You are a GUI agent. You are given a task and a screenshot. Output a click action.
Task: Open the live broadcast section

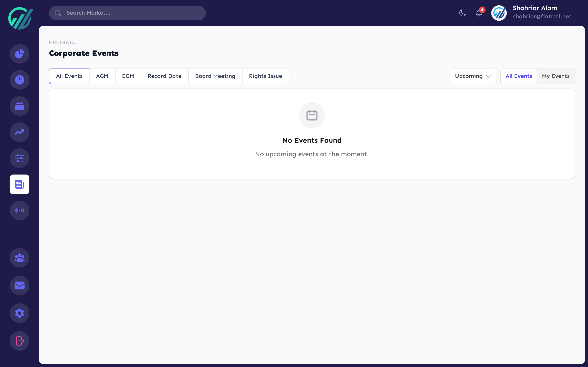[19, 210]
